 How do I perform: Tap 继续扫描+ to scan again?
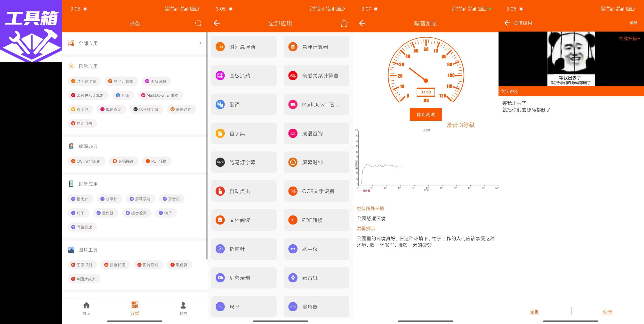pos(629,39)
